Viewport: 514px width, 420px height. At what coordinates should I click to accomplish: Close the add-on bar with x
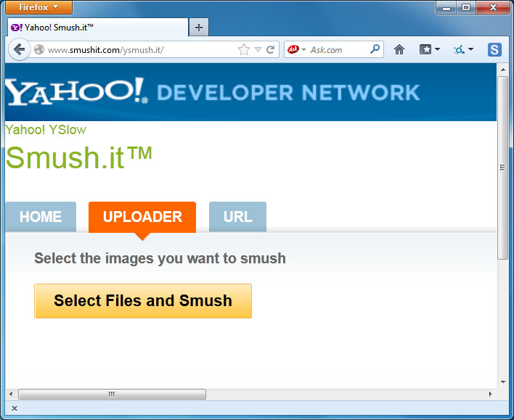(15, 408)
